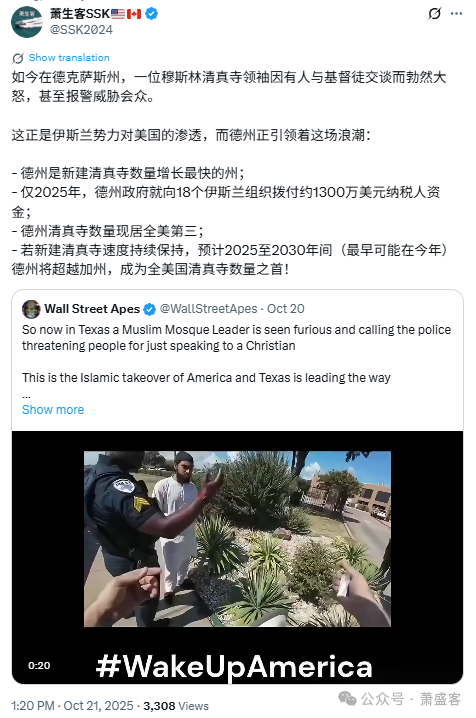476x718 pixels.
Task: Open the quoted tweet's Oct 20 date
Action: pyautogui.click(x=286, y=309)
